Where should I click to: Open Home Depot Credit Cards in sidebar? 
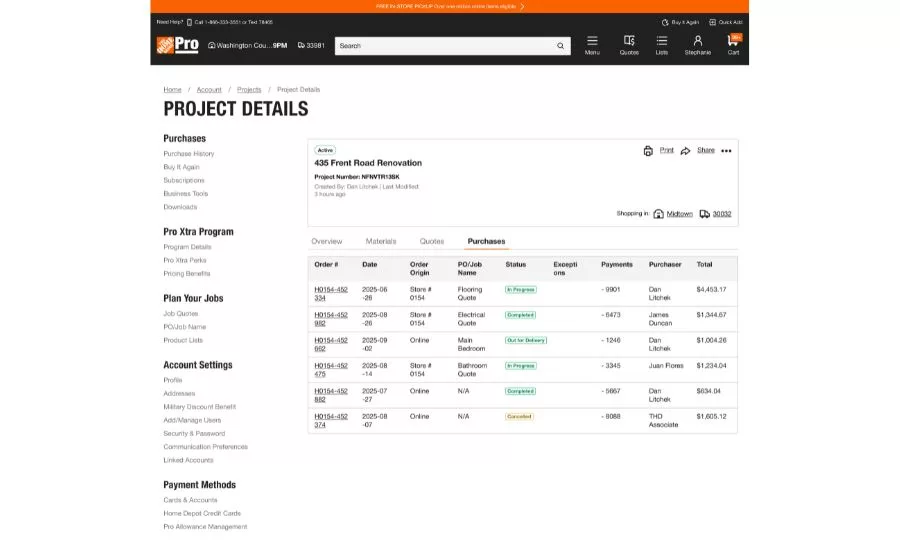(202, 514)
